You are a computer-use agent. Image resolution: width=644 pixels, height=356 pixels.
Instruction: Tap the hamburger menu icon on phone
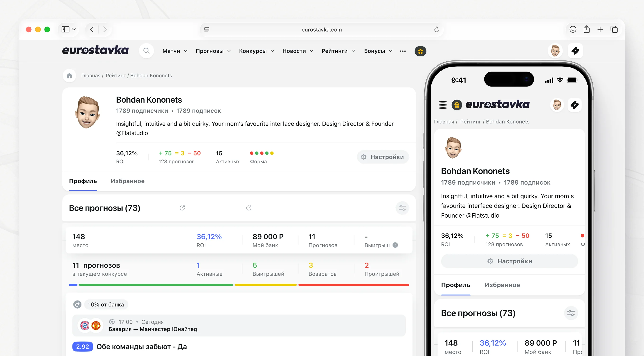tap(443, 105)
